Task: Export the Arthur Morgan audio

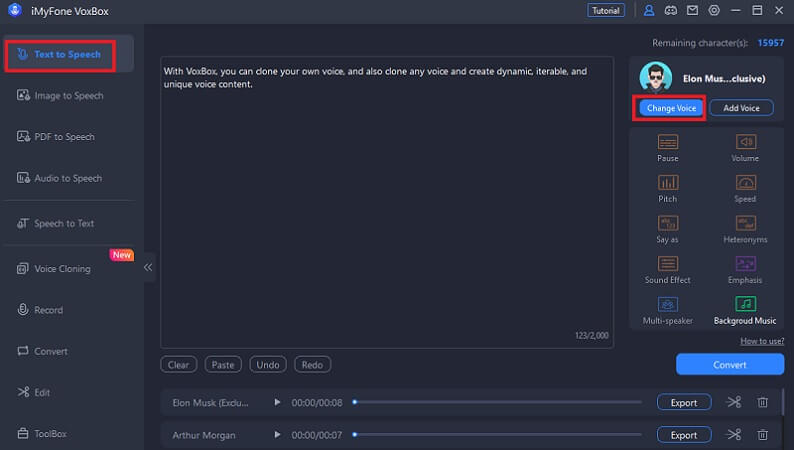Action: click(684, 435)
